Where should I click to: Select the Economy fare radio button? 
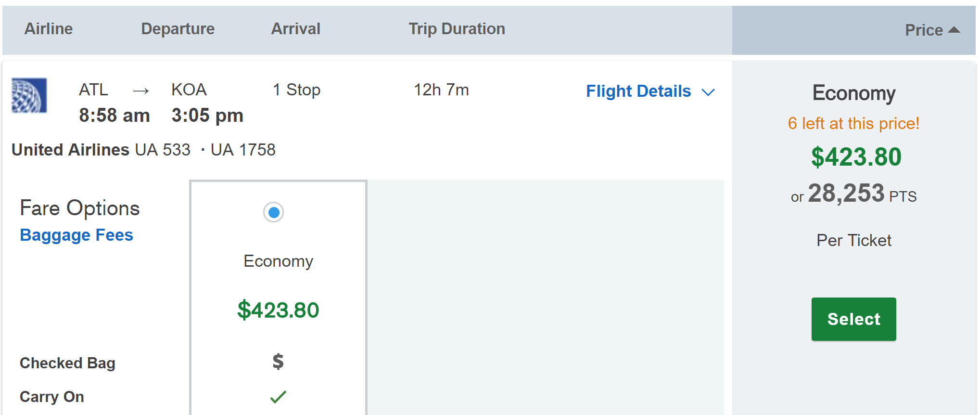[274, 212]
